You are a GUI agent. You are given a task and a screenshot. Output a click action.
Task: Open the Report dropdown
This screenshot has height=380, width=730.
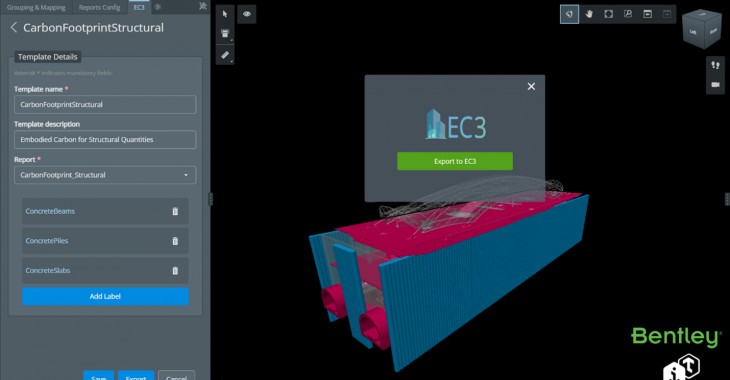(x=105, y=175)
